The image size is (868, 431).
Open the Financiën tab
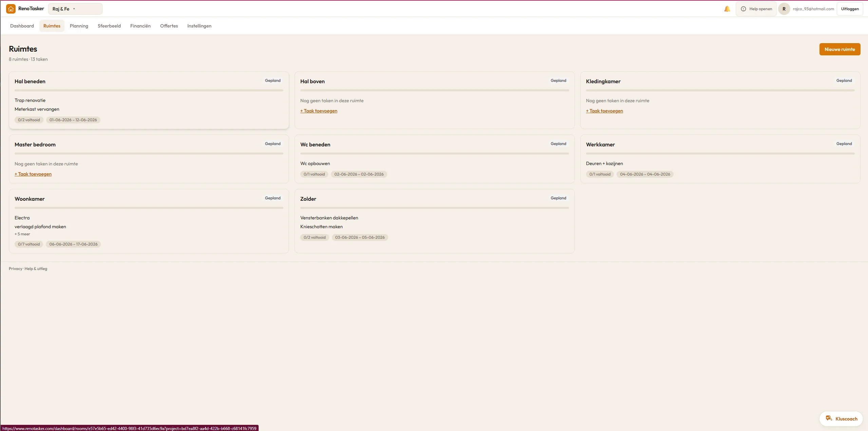click(140, 26)
